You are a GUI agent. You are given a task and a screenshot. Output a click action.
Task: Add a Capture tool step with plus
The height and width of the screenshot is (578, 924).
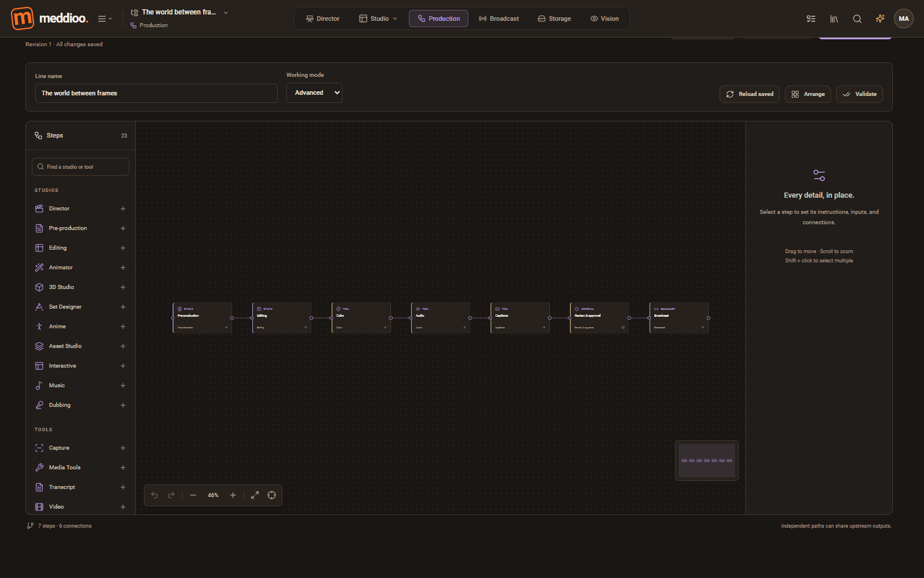pyautogui.click(x=123, y=448)
